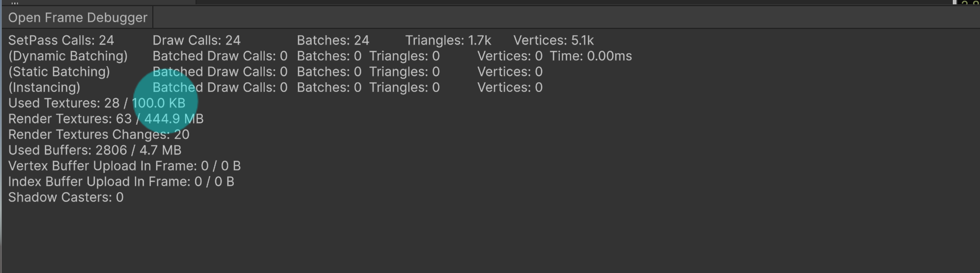The height and width of the screenshot is (273, 980).
Task: Click Vertex Buffer Upload In Frame line
Action: (124, 166)
